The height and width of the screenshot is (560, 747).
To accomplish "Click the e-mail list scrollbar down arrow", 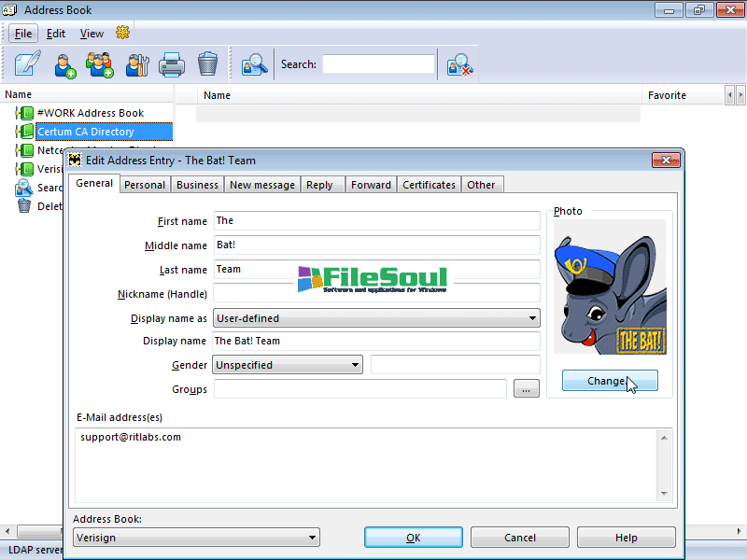I will (x=664, y=494).
